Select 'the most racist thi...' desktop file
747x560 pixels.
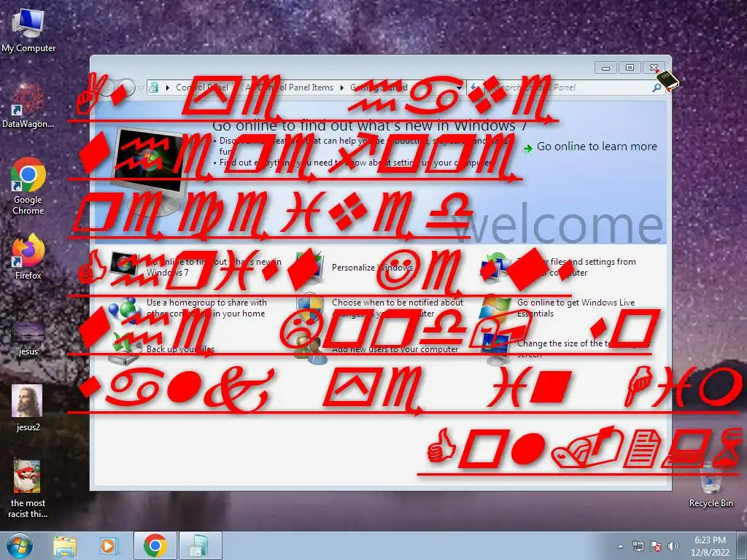pyautogui.click(x=28, y=489)
